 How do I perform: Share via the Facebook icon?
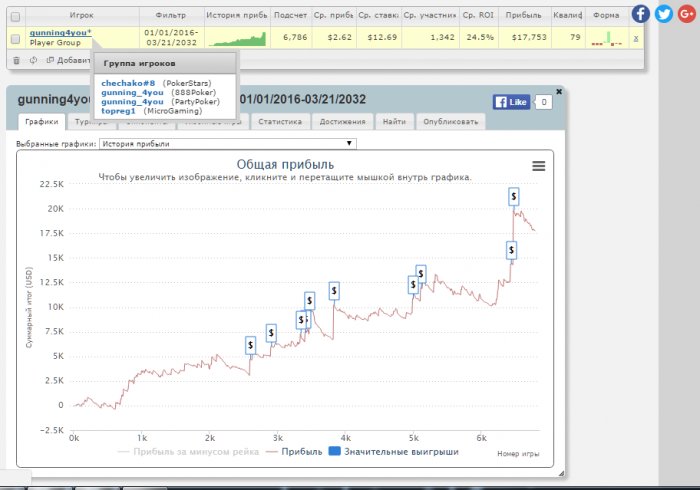click(x=640, y=14)
